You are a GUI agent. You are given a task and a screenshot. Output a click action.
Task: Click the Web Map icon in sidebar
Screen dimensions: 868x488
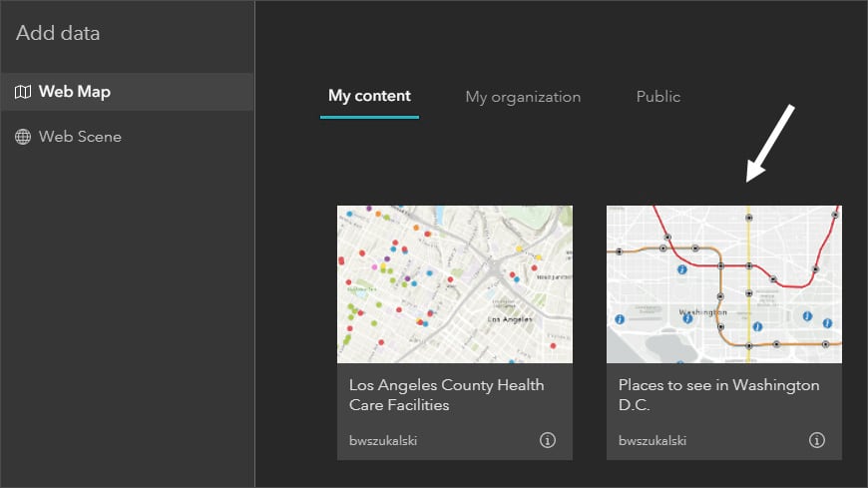pyautogui.click(x=23, y=92)
